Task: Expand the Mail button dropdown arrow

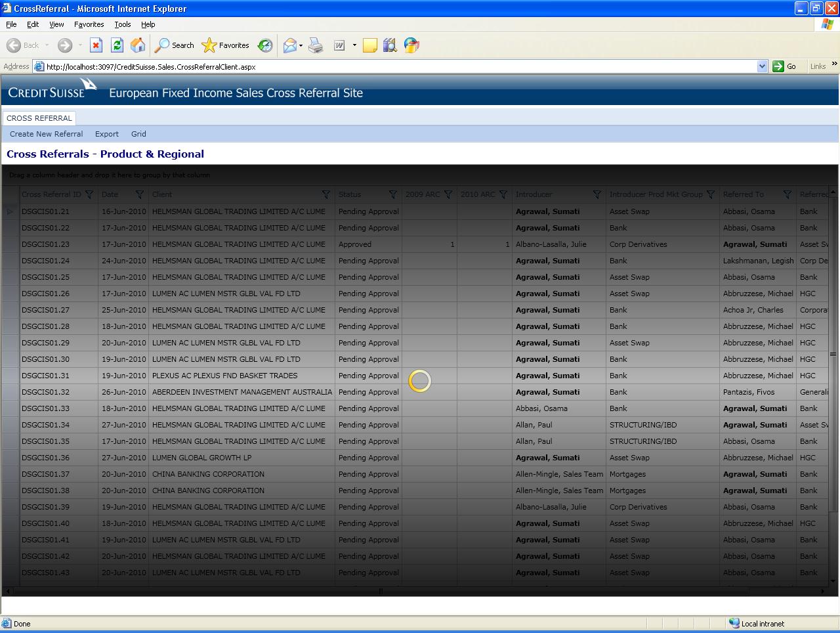Action: (x=301, y=45)
